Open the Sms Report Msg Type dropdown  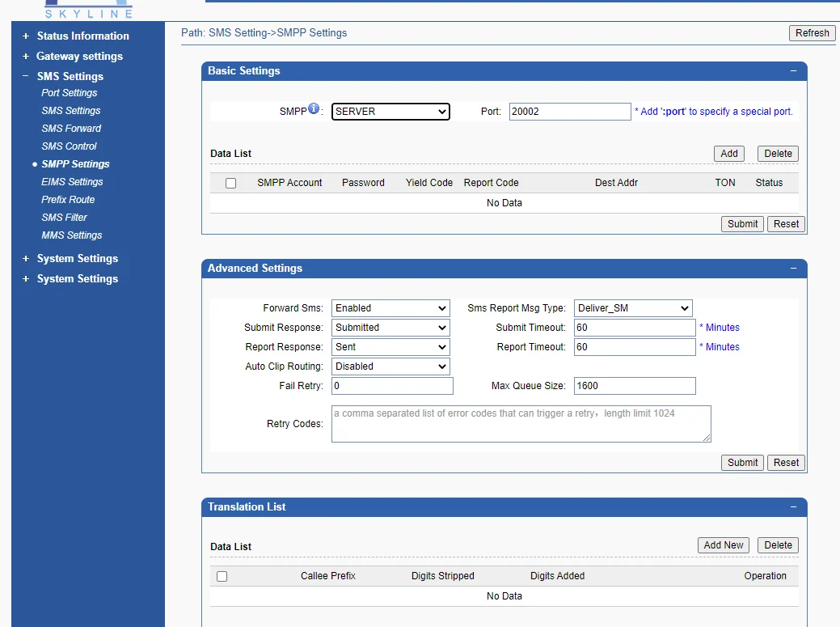click(633, 308)
